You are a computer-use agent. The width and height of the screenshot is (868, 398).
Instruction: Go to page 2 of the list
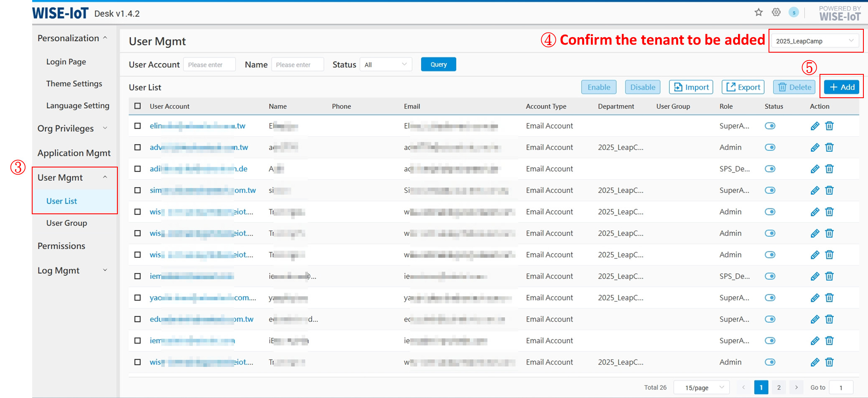coord(779,388)
